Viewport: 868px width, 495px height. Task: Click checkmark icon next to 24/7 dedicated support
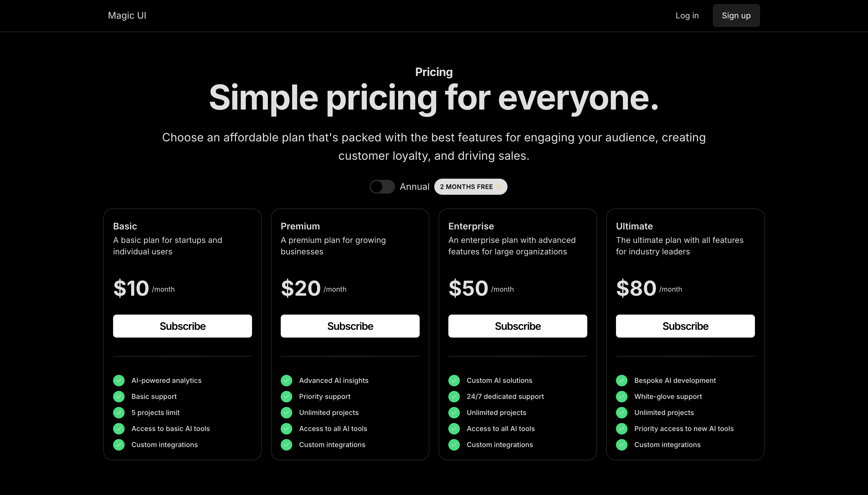pos(454,396)
